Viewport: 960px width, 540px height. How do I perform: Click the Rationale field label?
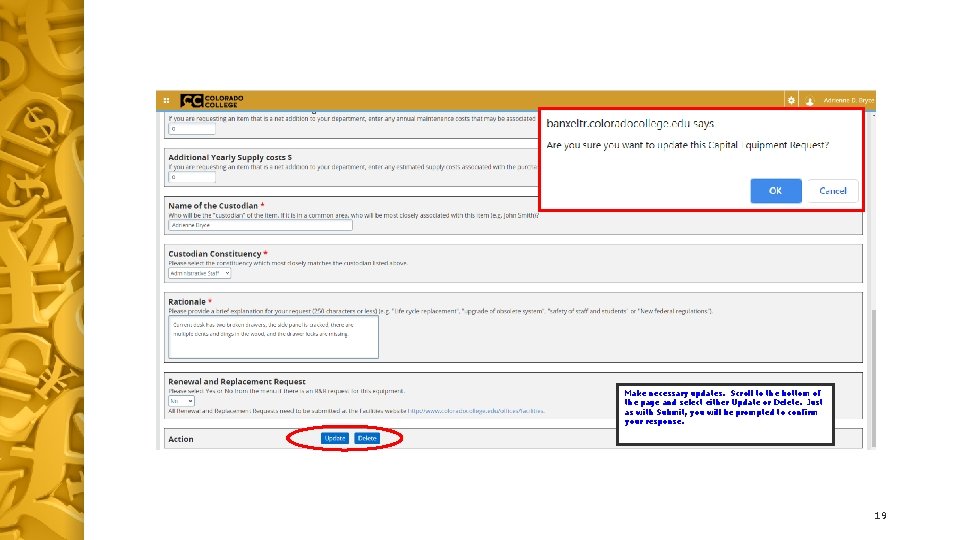pos(187,302)
